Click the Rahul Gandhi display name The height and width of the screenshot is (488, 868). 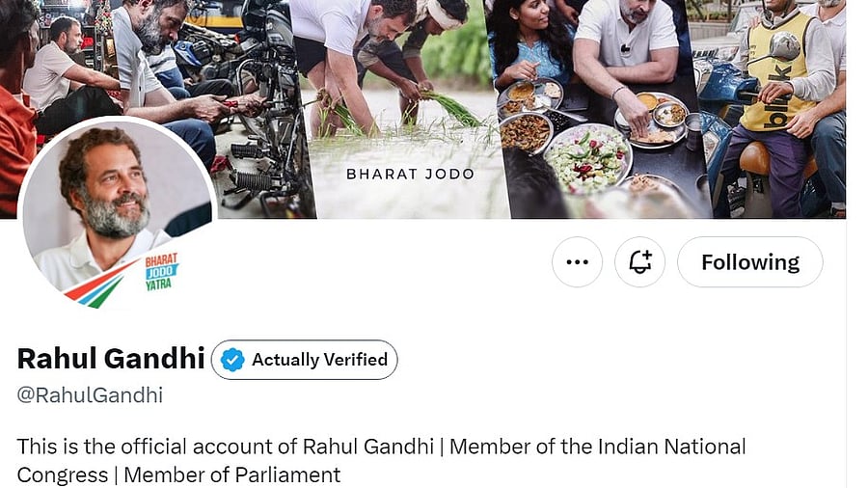[111, 359]
